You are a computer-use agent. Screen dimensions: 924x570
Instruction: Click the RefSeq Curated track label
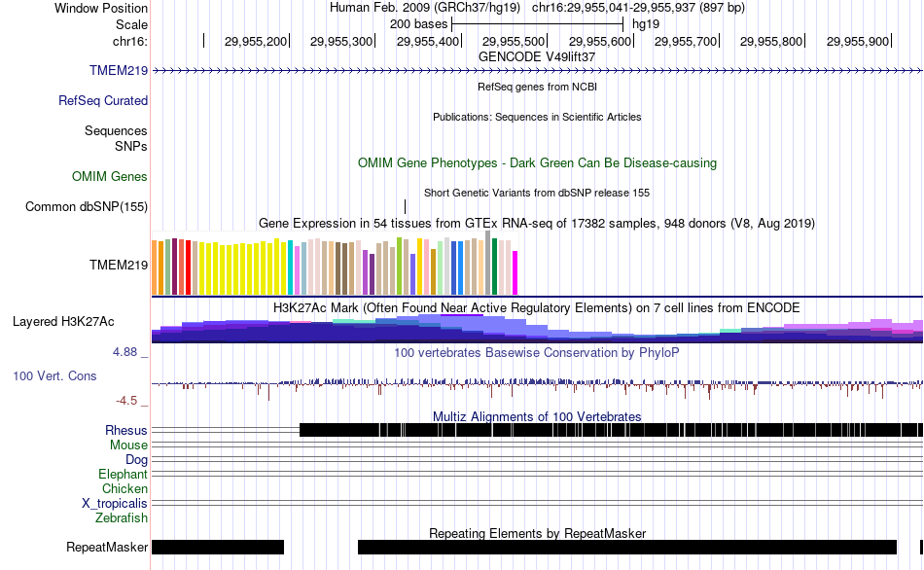click(103, 101)
